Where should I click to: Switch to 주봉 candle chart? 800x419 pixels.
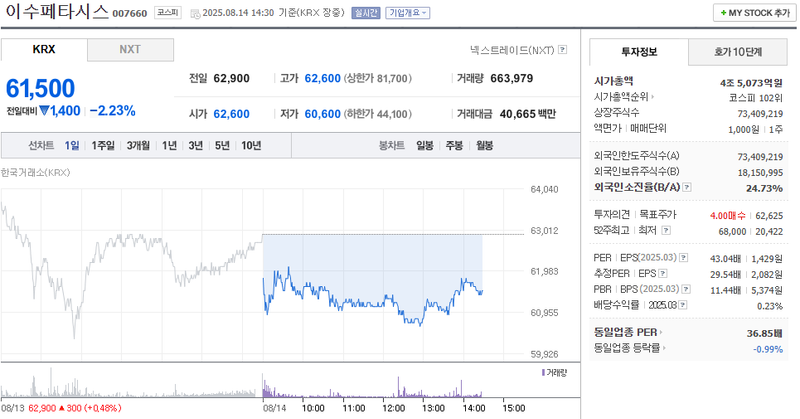click(454, 146)
